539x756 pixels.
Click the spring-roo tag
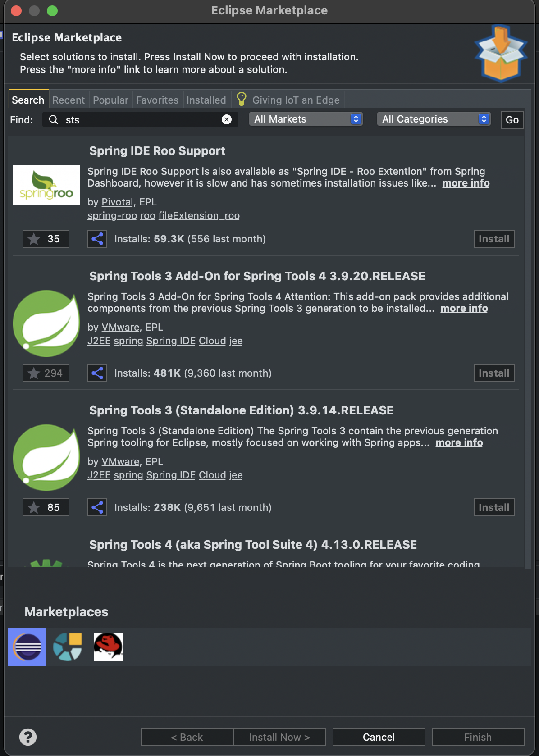112,215
